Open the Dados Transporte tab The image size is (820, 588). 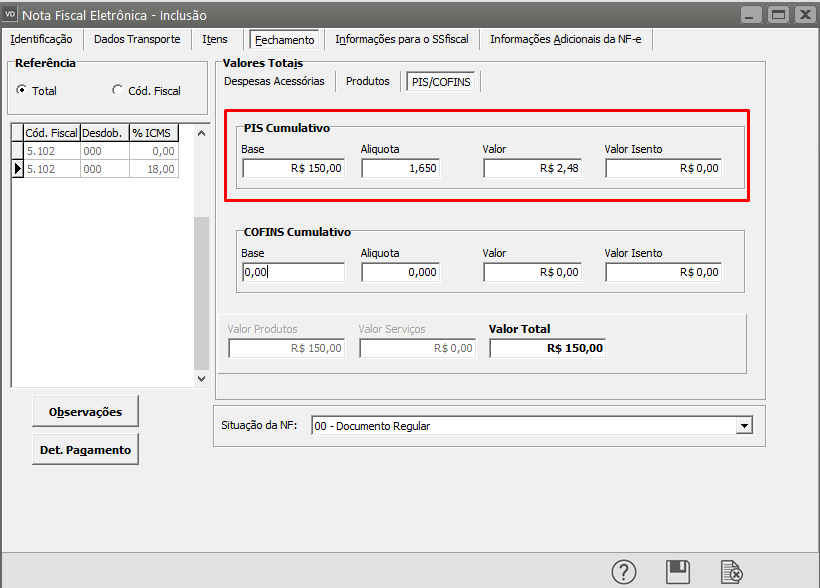[x=137, y=39]
